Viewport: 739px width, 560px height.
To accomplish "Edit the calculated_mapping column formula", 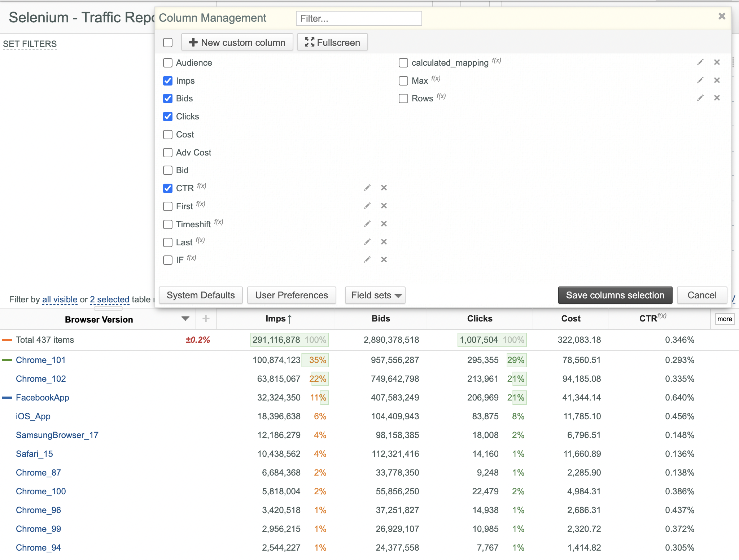I will click(x=700, y=62).
